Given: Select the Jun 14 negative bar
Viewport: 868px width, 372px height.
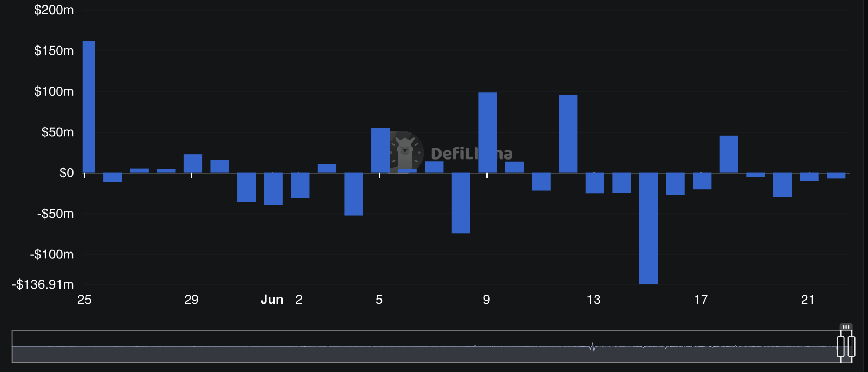Looking at the screenshot, I should [622, 183].
